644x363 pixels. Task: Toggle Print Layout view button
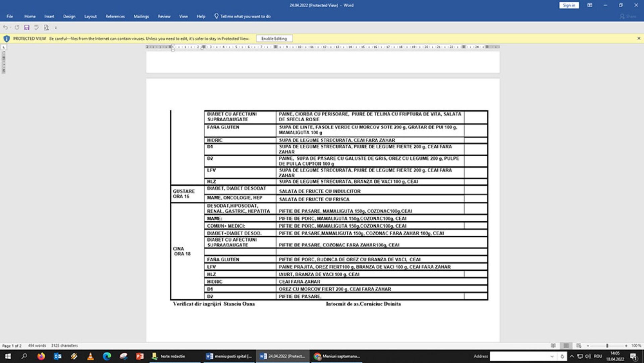566,346
